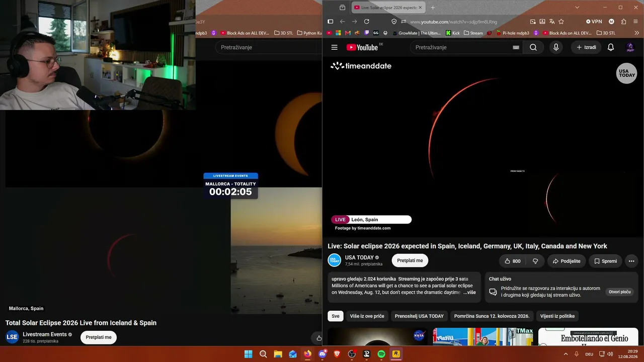The height and width of the screenshot is (362, 644).
Task: Click the YouTube logo home link
Action: coord(362,47)
